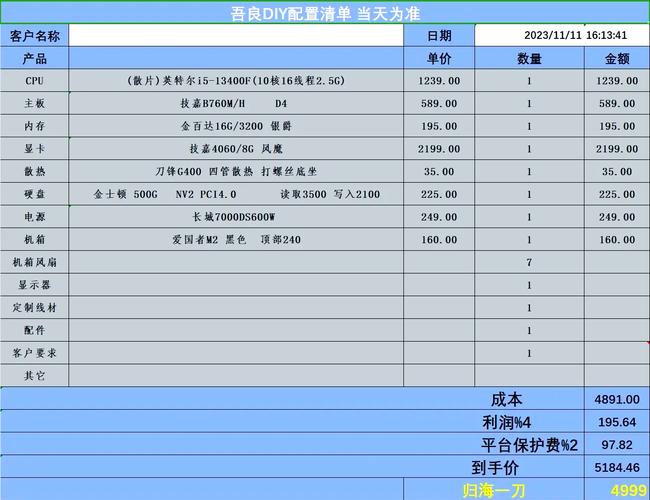Click the 刀锋G400 四管散热 cell
Image resolution: width=650 pixels, height=500 pixels.
[236, 171]
